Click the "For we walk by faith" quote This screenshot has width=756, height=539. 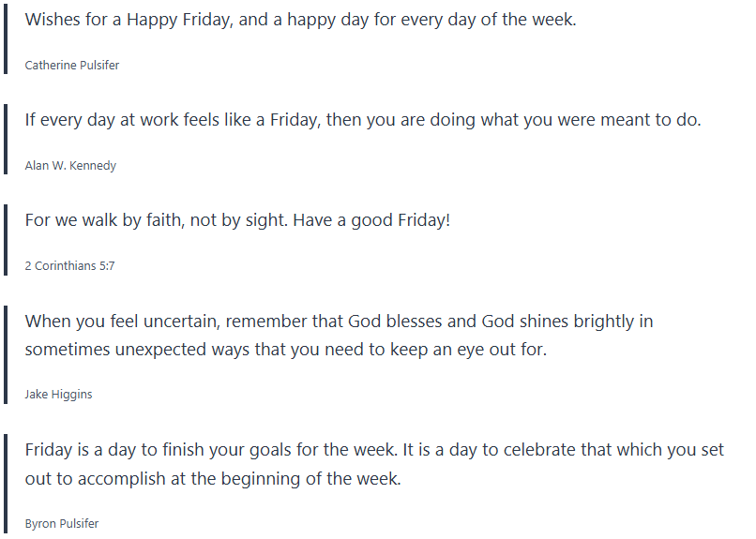(237, 220)
